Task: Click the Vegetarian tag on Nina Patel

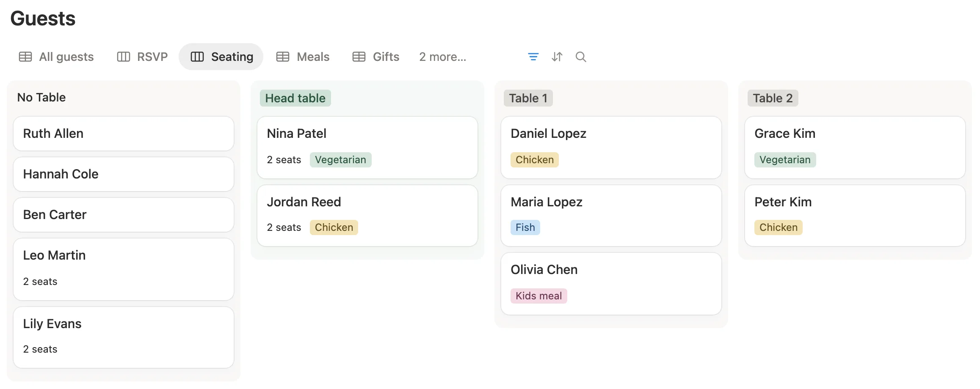Action: tap(341, 160)
